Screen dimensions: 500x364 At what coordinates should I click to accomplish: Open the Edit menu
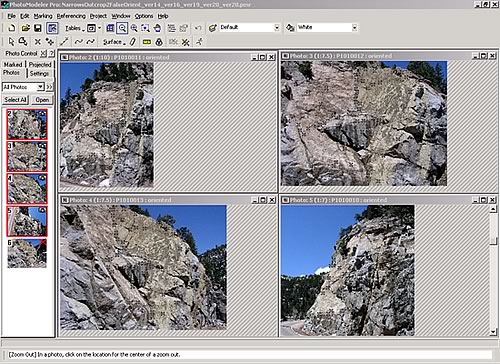click(24, 16)
